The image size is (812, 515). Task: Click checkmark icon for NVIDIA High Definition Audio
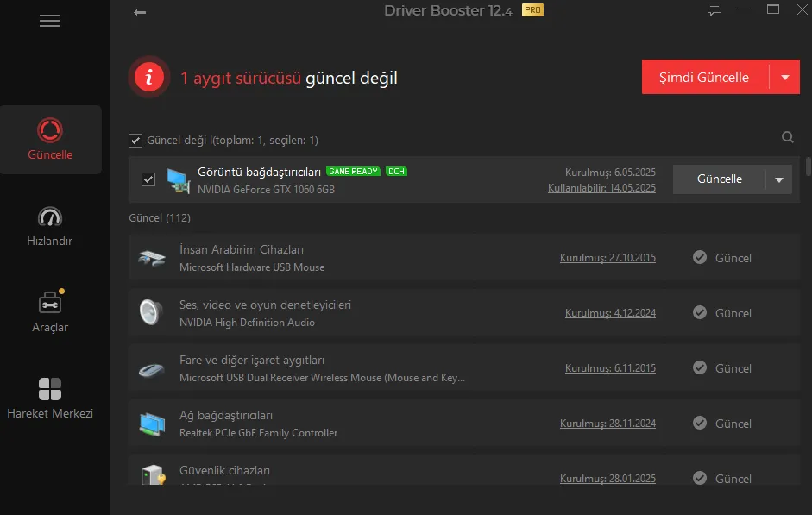[x=700, y=312]
